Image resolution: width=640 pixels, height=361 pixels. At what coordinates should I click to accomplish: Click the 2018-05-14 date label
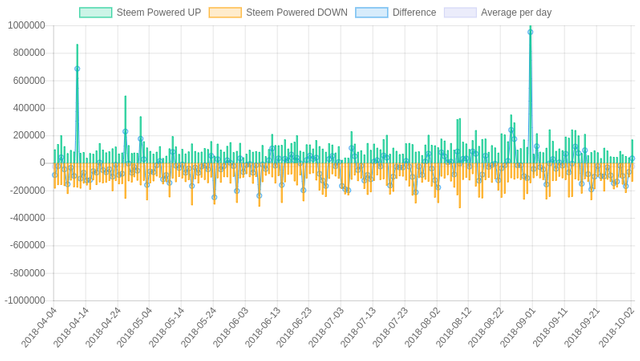pyautogui.click(x=167, y=328)
